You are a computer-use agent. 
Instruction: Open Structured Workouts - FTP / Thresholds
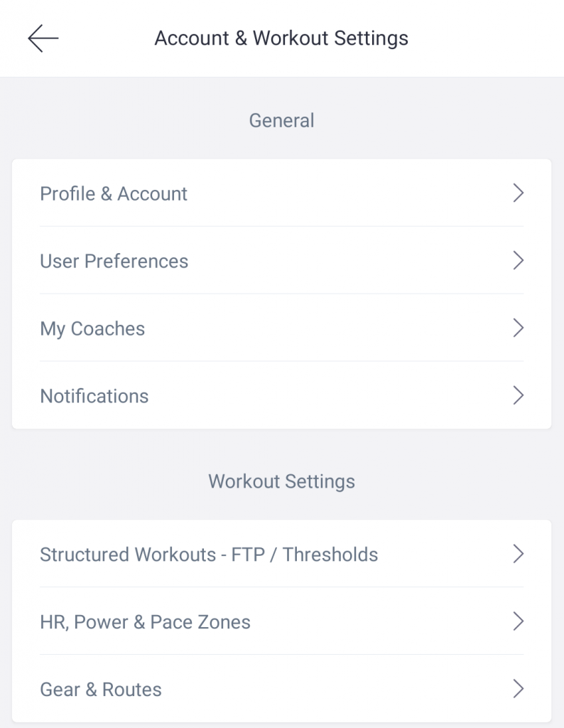[281, 554]
